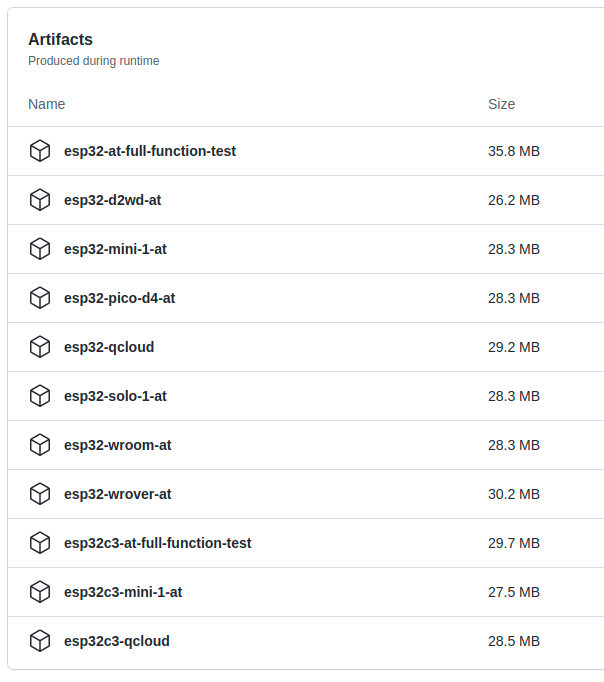Download the esp32-qcloud artifact

tap(109, 347)
